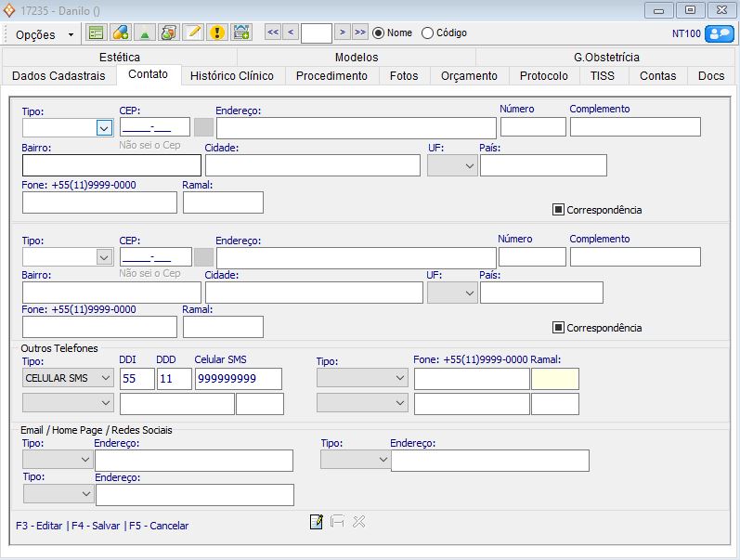
Task: Click the edit record icon at bottom
Action: point(317,522)
